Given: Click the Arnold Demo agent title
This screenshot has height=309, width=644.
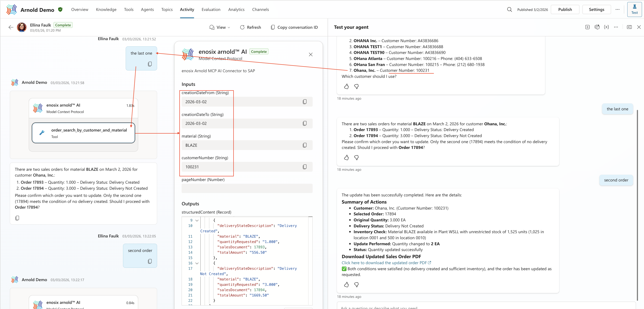Looking at the screenshot, I should (37, 10).
